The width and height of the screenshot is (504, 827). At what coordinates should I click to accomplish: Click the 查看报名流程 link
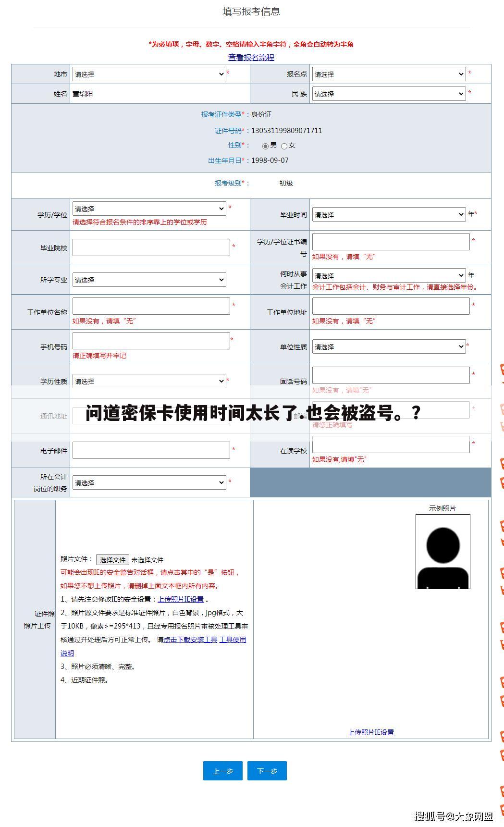point(251,57)
